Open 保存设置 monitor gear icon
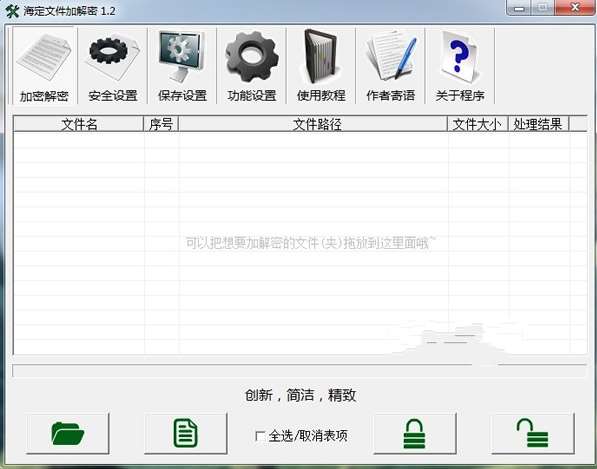This screenshot has width=597, height=469. 182,65
